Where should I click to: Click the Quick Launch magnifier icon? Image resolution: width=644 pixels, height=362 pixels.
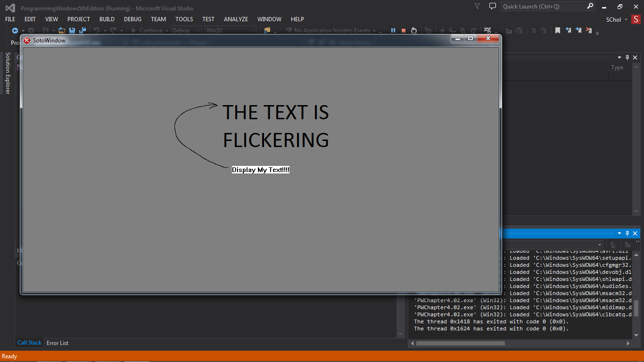click(x=590, y=6)
